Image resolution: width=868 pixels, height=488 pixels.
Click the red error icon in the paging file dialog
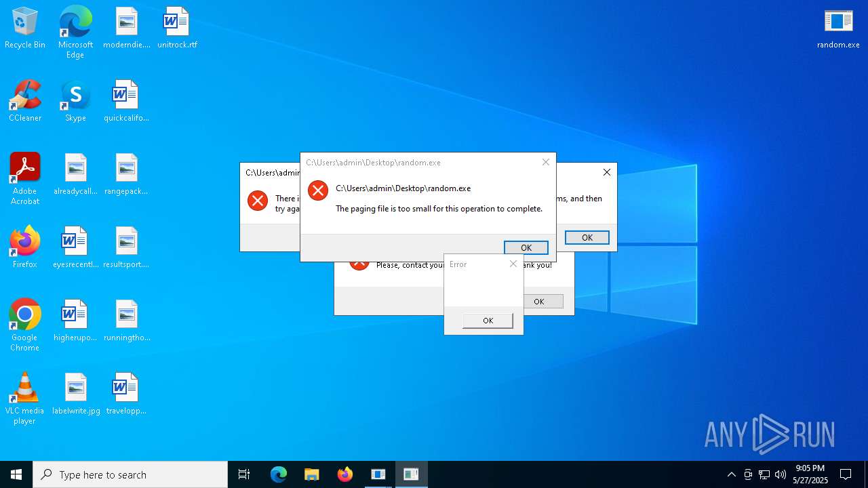pos(318,190)
